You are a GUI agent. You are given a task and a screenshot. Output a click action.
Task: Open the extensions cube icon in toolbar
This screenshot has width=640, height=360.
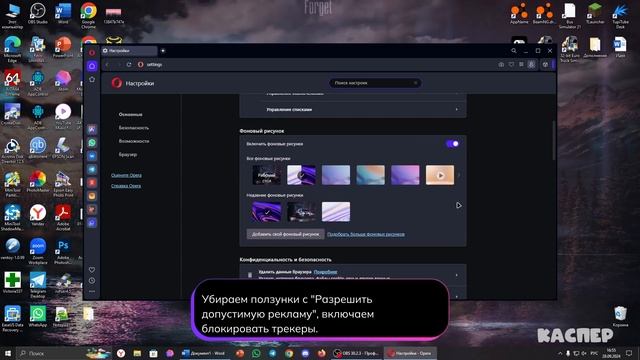545,64
